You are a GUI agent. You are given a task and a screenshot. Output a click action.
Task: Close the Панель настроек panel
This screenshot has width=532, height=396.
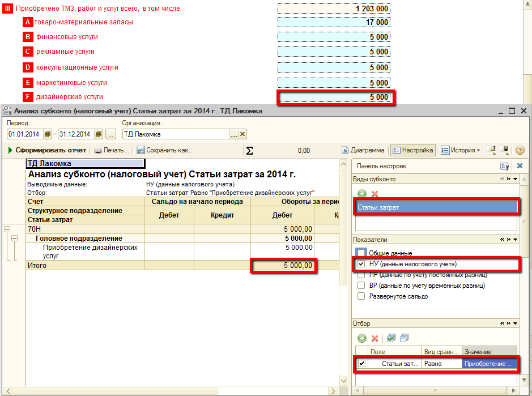click(520, 166)
